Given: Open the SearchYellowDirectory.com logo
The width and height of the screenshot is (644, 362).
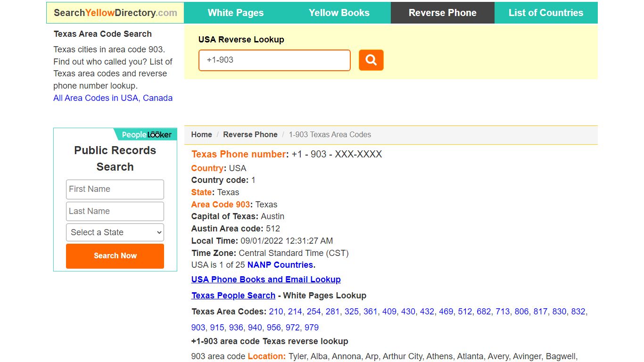Looking at the screenshot, I should (x=116, y=13).
